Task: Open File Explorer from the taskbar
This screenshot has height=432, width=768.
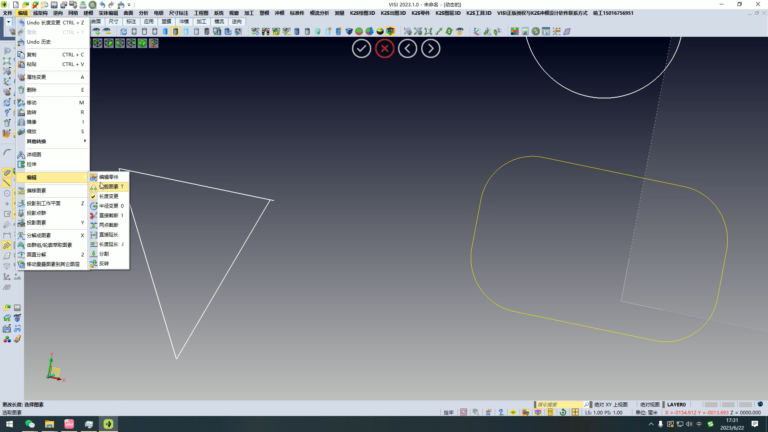Action: 49,424
